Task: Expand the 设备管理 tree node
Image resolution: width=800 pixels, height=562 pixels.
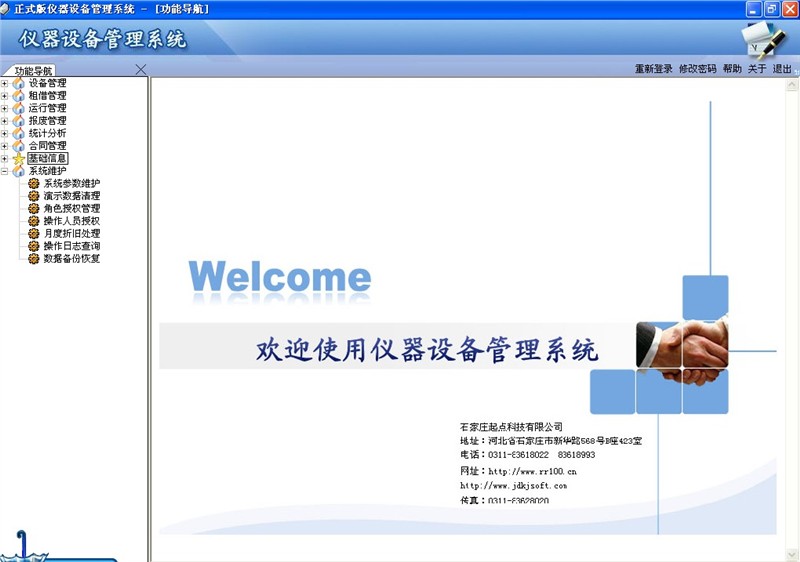Action: pos(5,83)
